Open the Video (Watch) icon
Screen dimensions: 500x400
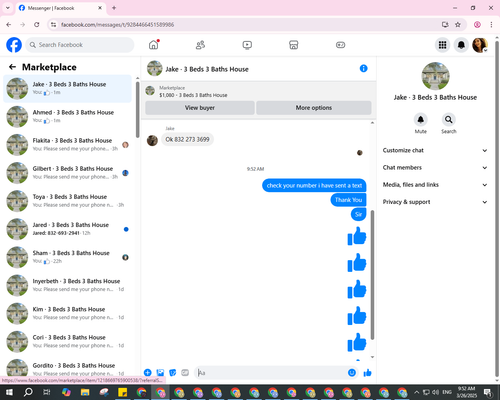click(x=247, y=45)
